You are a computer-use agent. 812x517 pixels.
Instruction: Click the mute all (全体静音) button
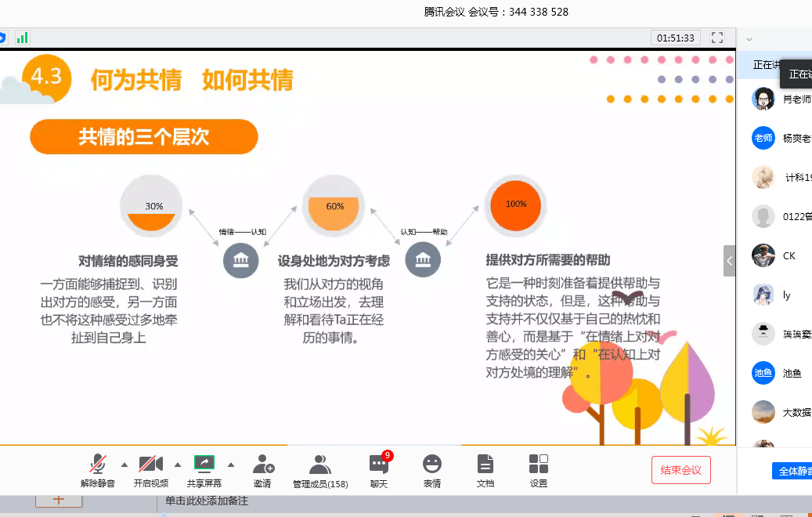(791, 471)
